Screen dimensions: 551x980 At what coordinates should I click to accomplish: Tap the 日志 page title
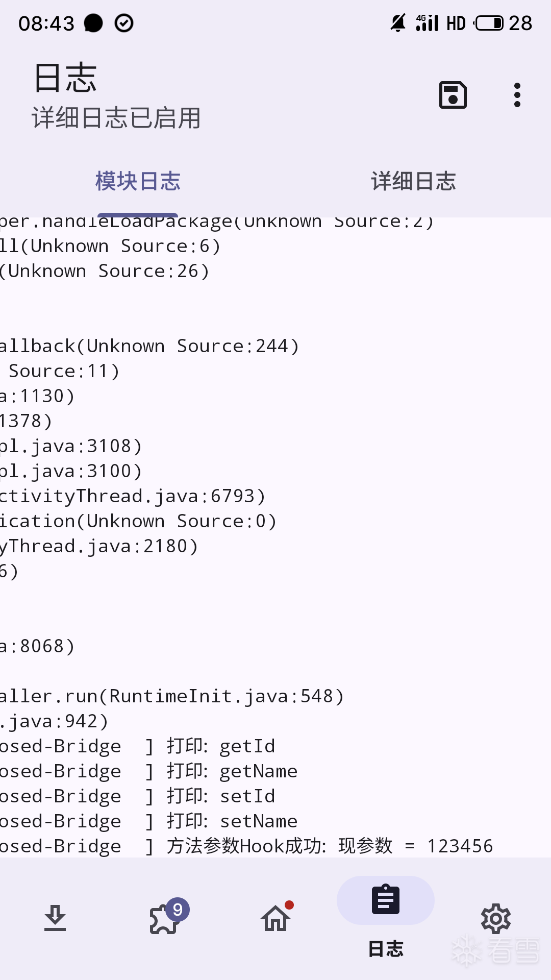[65, 78]
